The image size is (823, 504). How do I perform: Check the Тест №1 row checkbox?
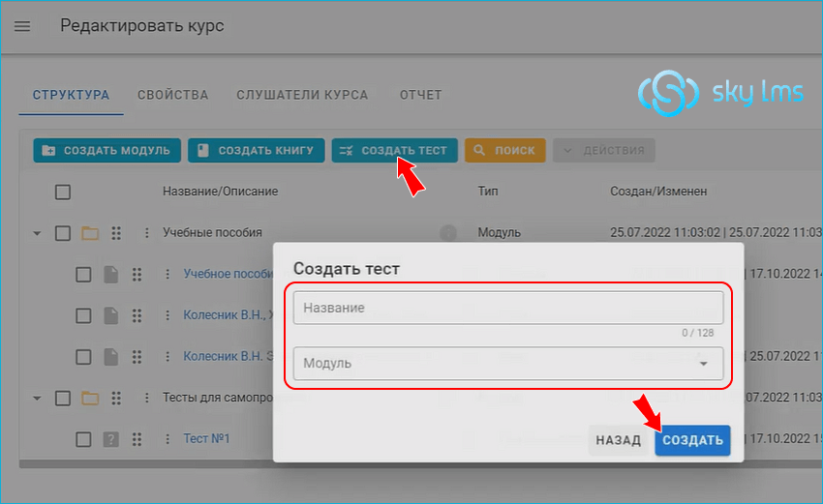coord(83,439)
